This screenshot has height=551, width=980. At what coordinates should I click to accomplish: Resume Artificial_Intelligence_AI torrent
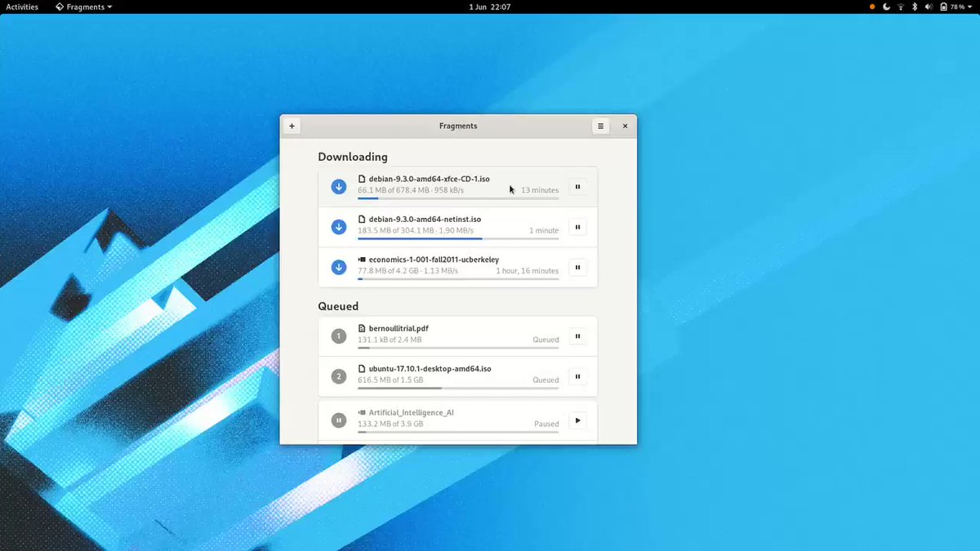pos(577,420)
